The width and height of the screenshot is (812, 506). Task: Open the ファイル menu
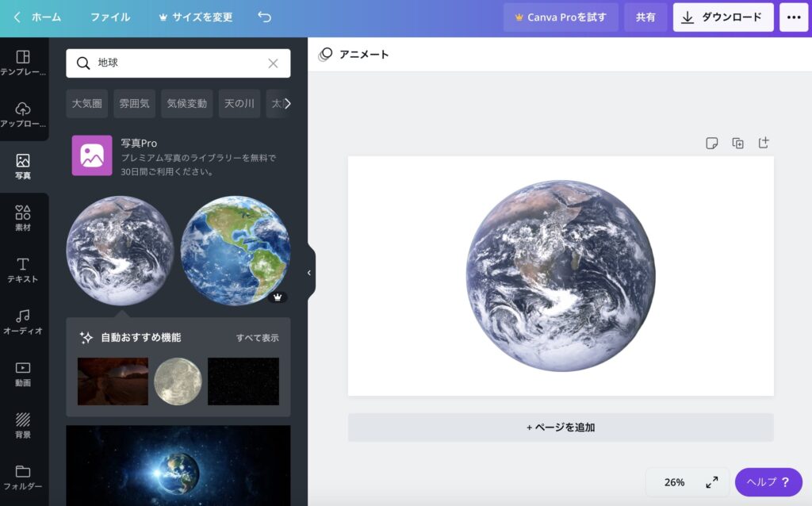click(x=110, y=17)
